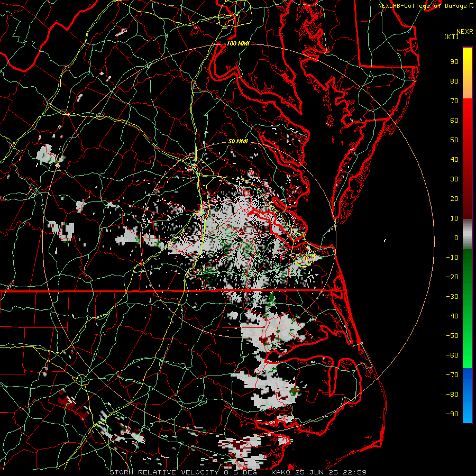Click the KAKQ station identifier in caption
Screen dimensions: 476x476
(280, 472)
